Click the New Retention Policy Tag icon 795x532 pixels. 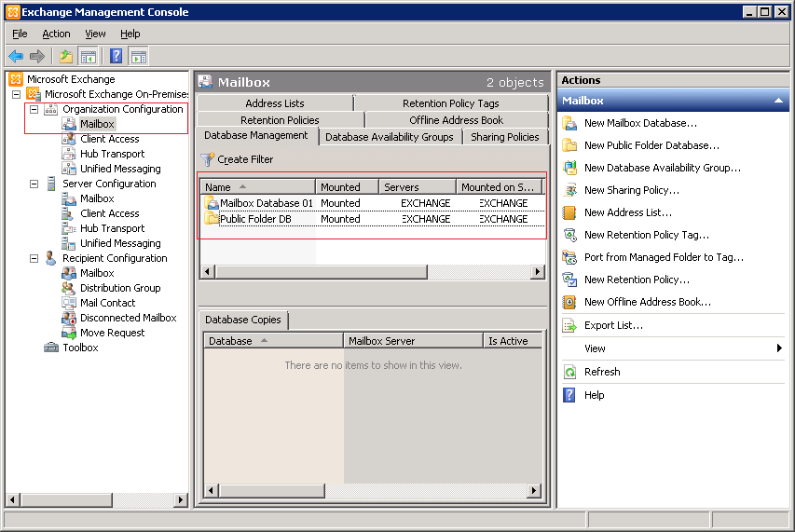(569, 235)
